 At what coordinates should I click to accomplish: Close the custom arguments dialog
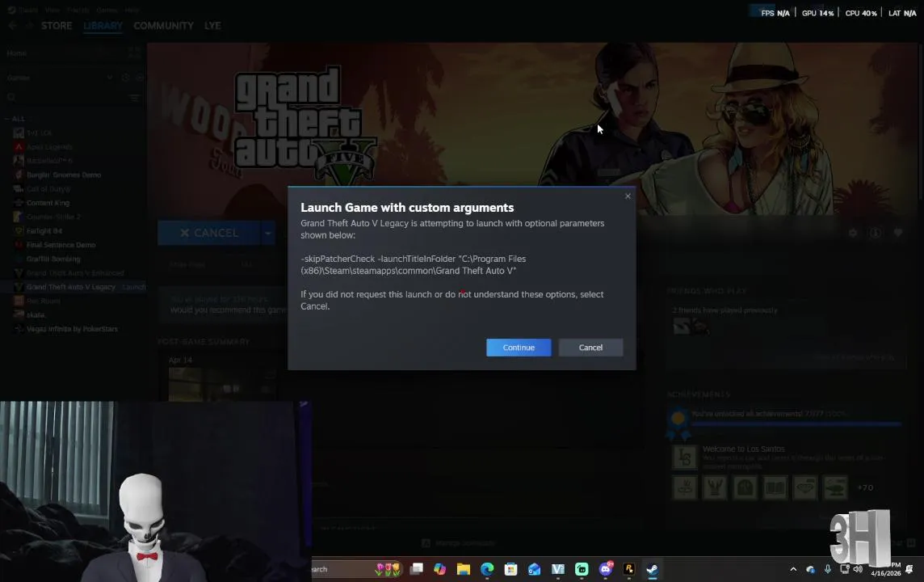coord(628,196)
